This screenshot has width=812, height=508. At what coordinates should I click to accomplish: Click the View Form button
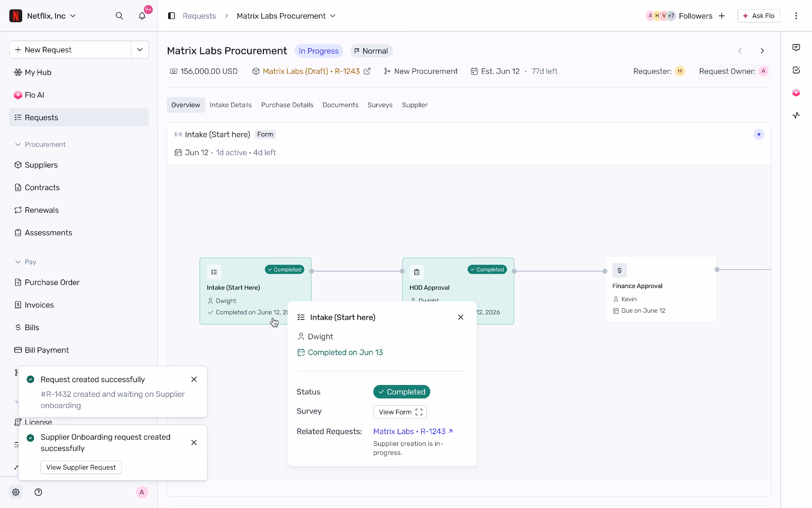[400, 412]
